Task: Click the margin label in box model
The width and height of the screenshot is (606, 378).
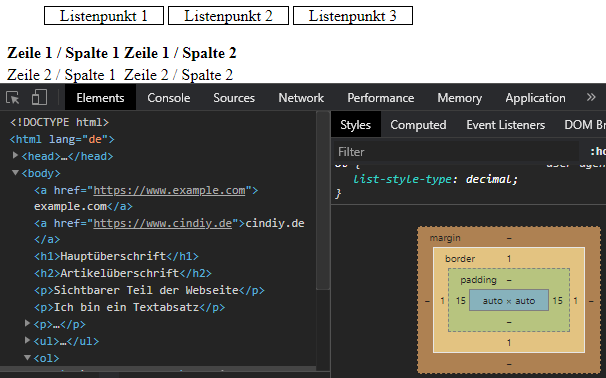Action: pyautogui.click(x=445, y=238)
